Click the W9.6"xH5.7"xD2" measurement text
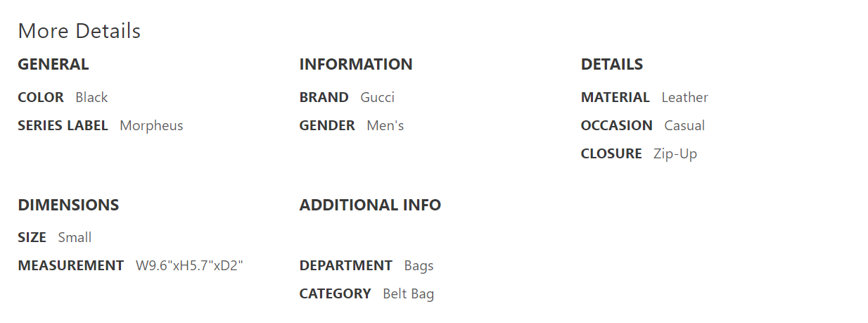 [189, 265]
